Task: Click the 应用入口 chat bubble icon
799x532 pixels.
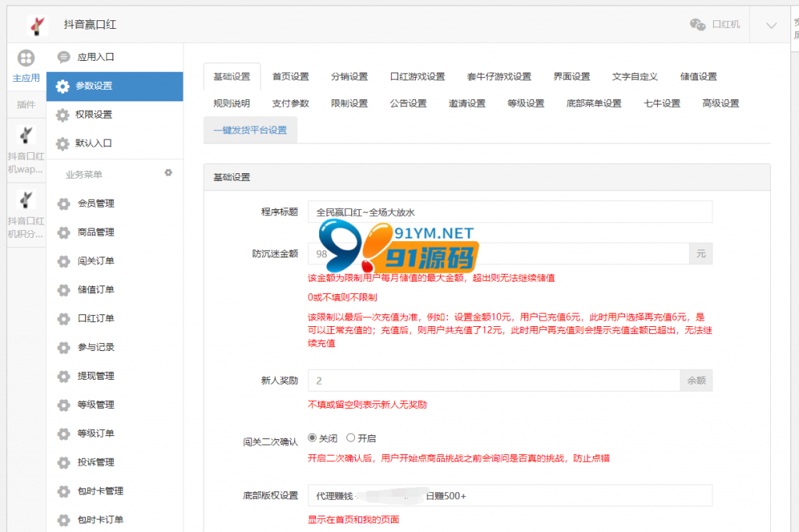Action: click(x=64, y=57)
